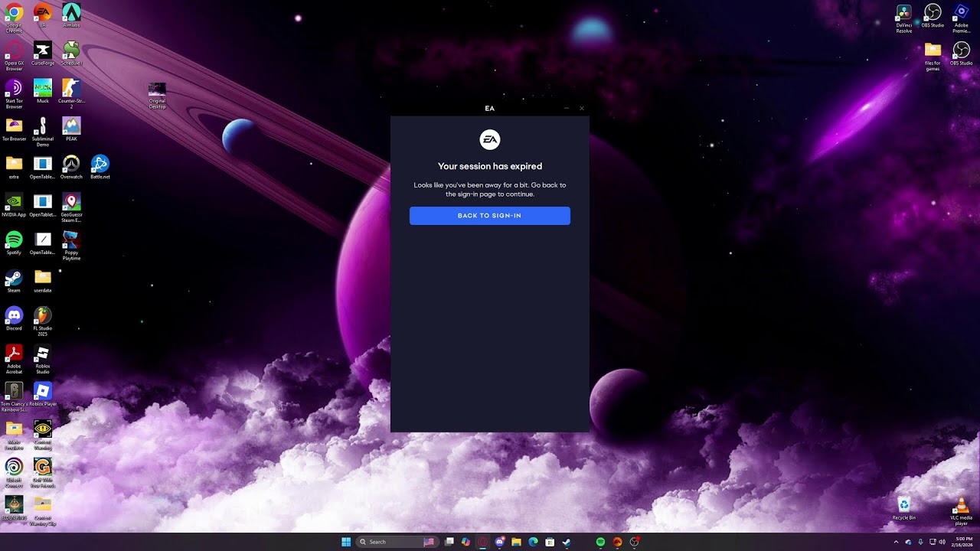The width and height of the screenshot is (980, 551).
Task: Open FL Studio 2025 shortcut
Action: (x=43, y=321)
